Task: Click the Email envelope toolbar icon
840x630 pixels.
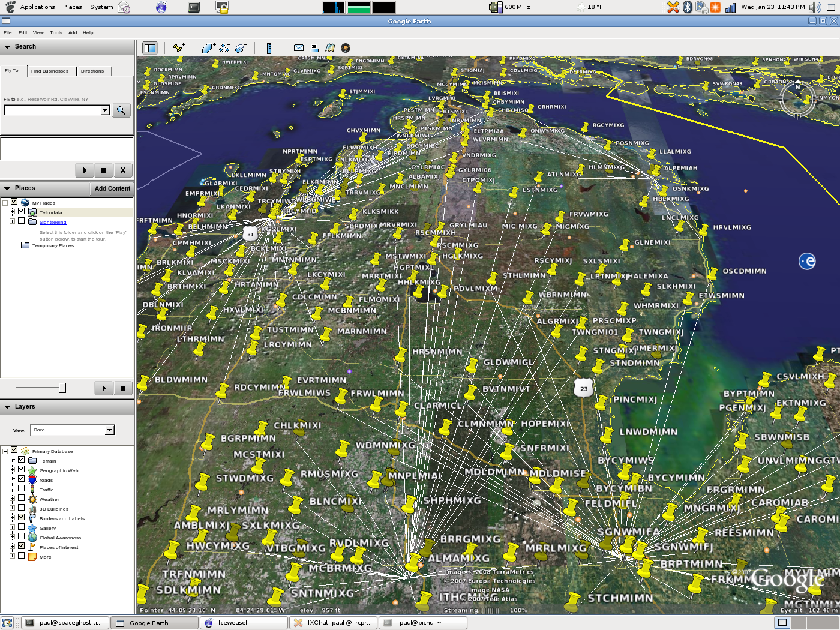Action: 298,48
